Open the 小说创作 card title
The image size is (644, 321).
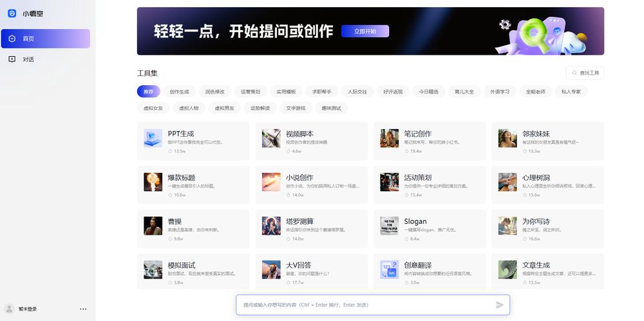[x=300, y=177]
